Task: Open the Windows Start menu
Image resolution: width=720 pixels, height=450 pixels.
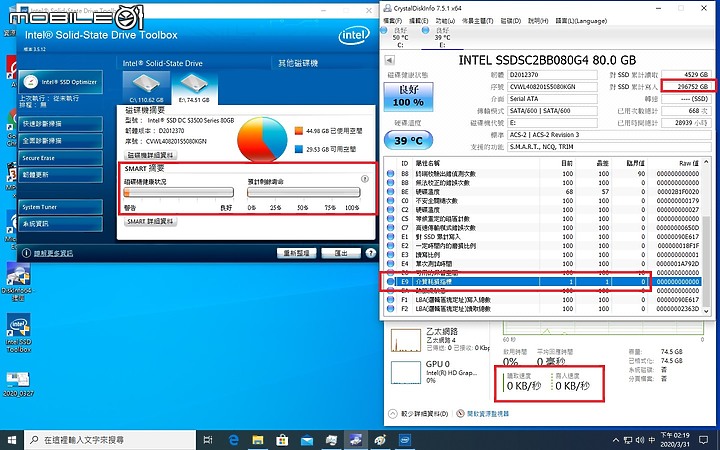Action: coord(11,440)
